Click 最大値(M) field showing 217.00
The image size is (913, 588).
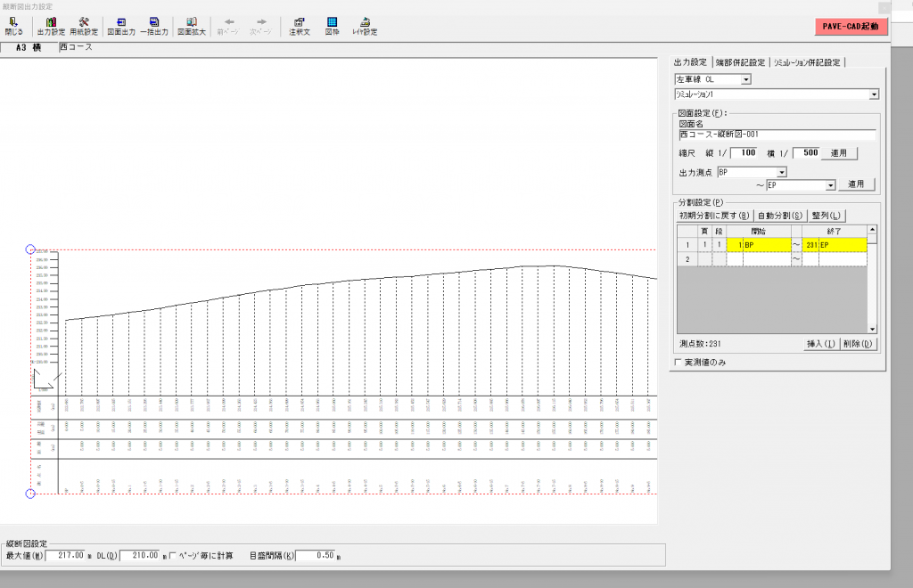pos(65,555)
